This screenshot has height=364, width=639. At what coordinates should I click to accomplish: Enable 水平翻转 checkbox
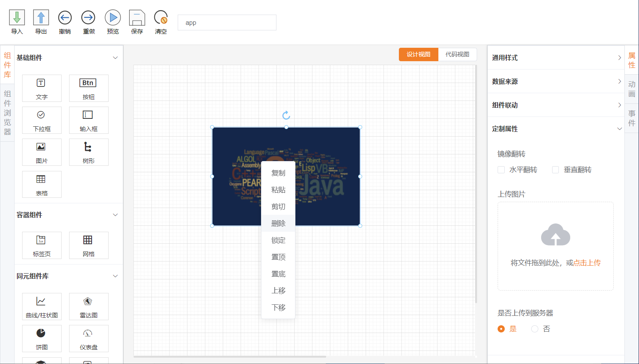point(501,170)
